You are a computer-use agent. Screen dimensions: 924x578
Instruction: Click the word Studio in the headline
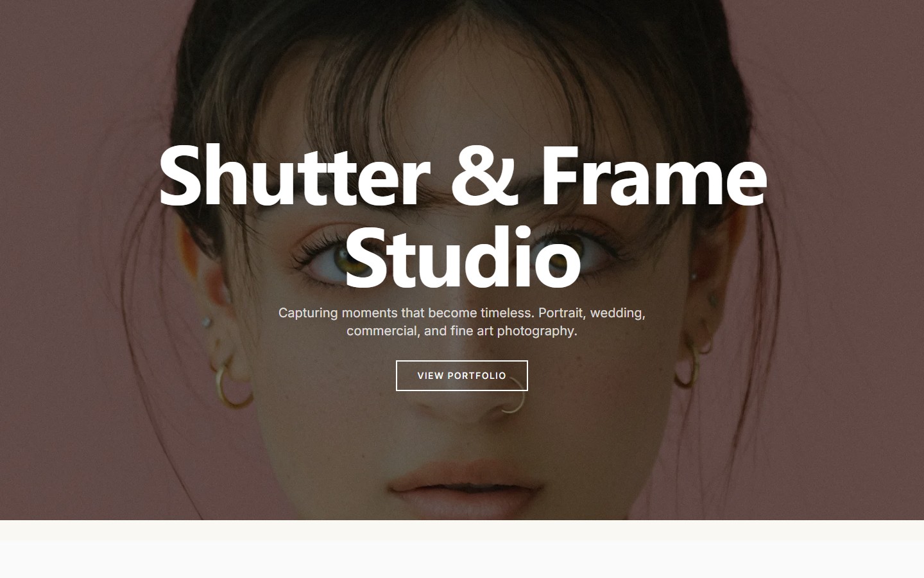pyautogui.click(x=462, y=256)
